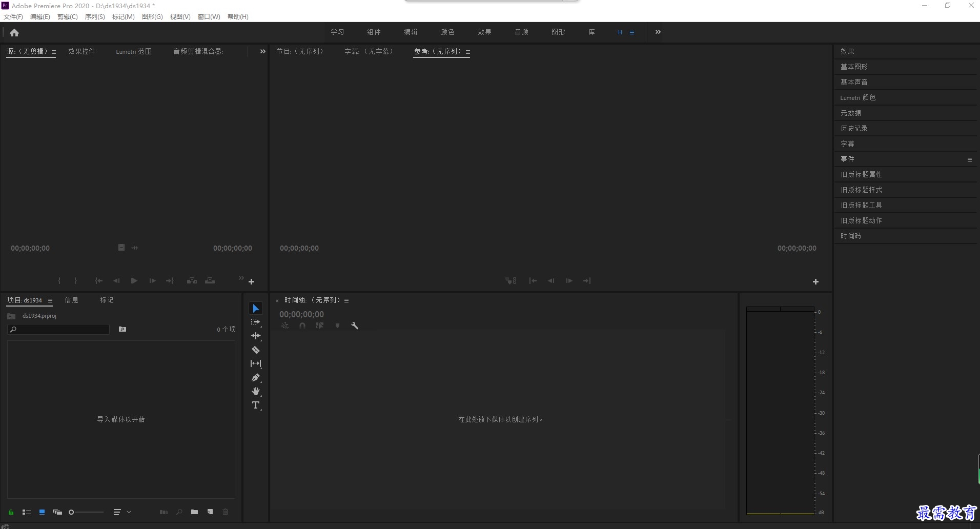Switch project panel to List view

(x=27, y=512)
